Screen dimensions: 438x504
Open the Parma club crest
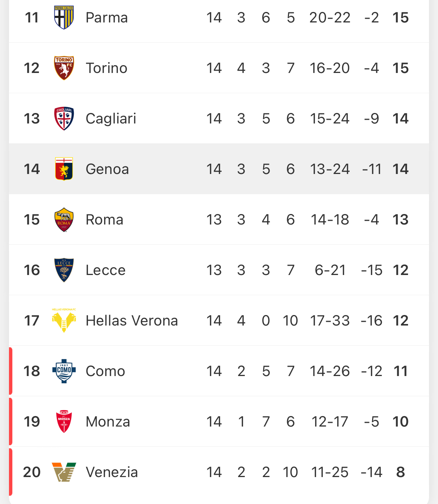[64, 18]
